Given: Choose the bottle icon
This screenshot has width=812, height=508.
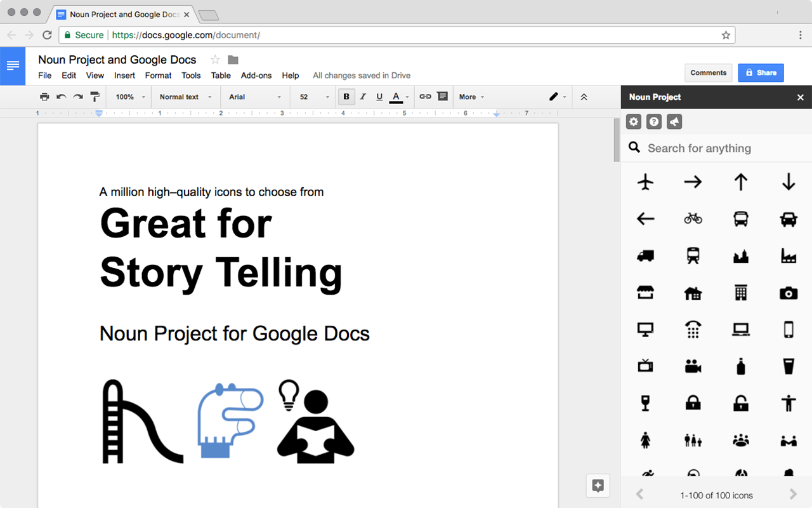Looking at the screenshot, I should 740,366.
